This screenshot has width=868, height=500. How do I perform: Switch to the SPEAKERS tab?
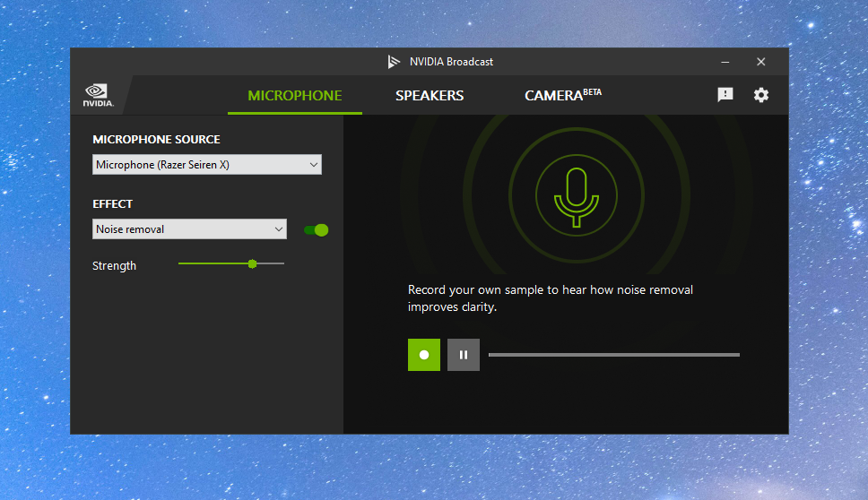(430, 96)
